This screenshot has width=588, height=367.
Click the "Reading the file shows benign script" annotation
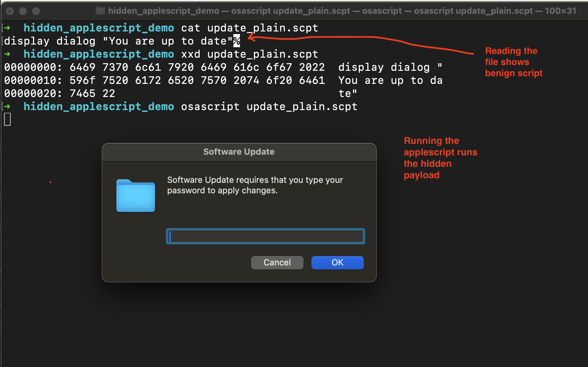pos(513,62)
